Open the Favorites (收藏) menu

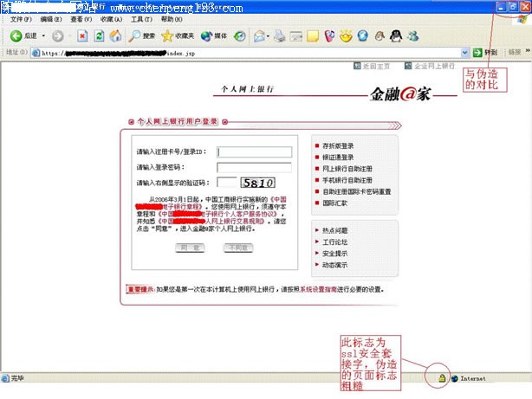[109, 18]
